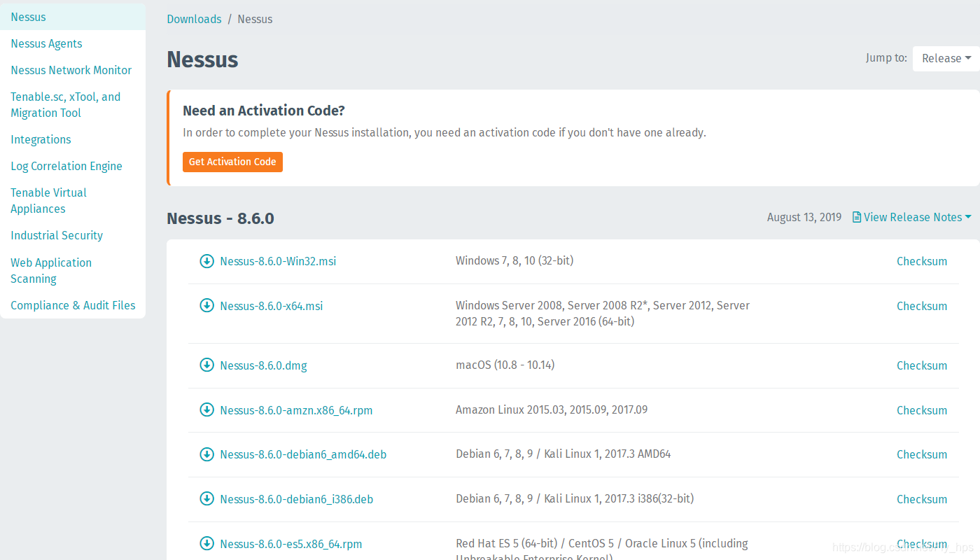Viewport: 980px width, 560px height.
Task: Click 'Windows 7, 8, 10 (32-bit)' description
Action: [x=514, y=260]
